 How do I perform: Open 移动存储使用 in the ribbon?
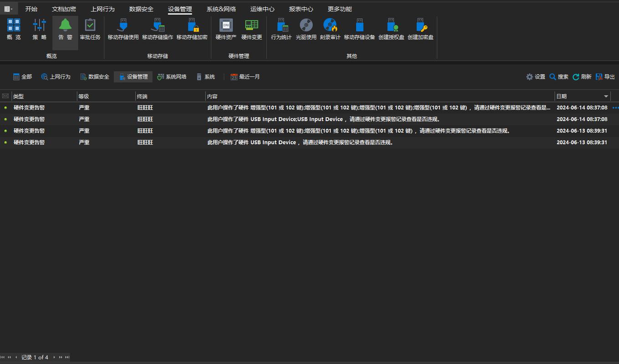pyautogui.click(x=123, y=30)
